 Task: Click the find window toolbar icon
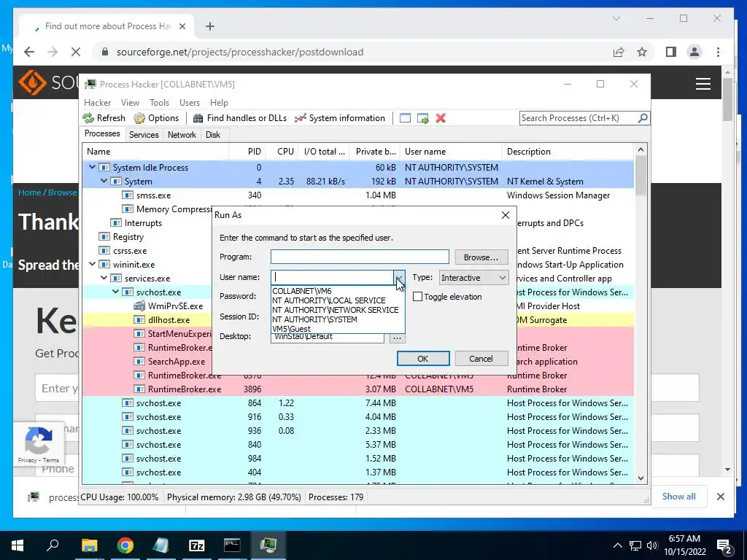point(405,118)
